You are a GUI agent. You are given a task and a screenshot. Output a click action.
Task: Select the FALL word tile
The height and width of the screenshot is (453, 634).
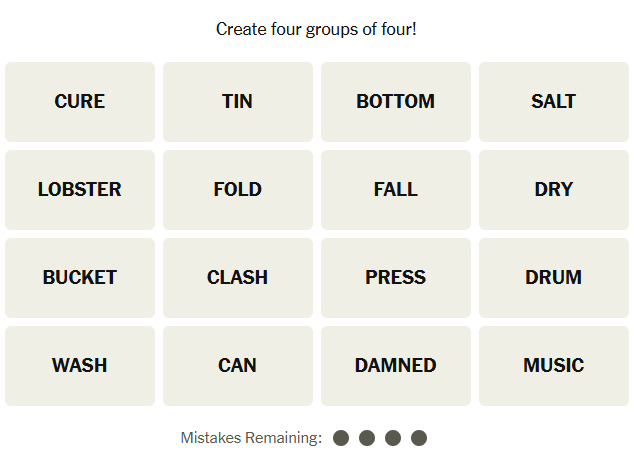coord(396,189)
